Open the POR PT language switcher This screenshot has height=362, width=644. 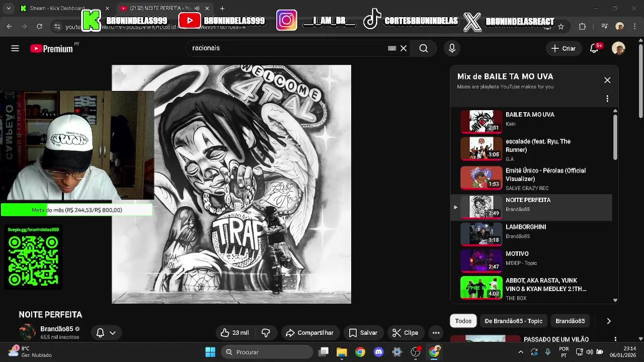pos(564,352)
